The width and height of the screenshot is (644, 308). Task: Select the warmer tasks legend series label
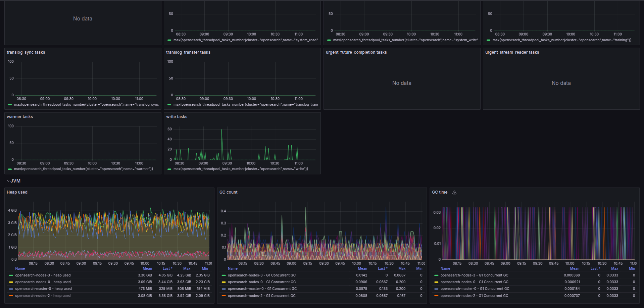(83, 169)
